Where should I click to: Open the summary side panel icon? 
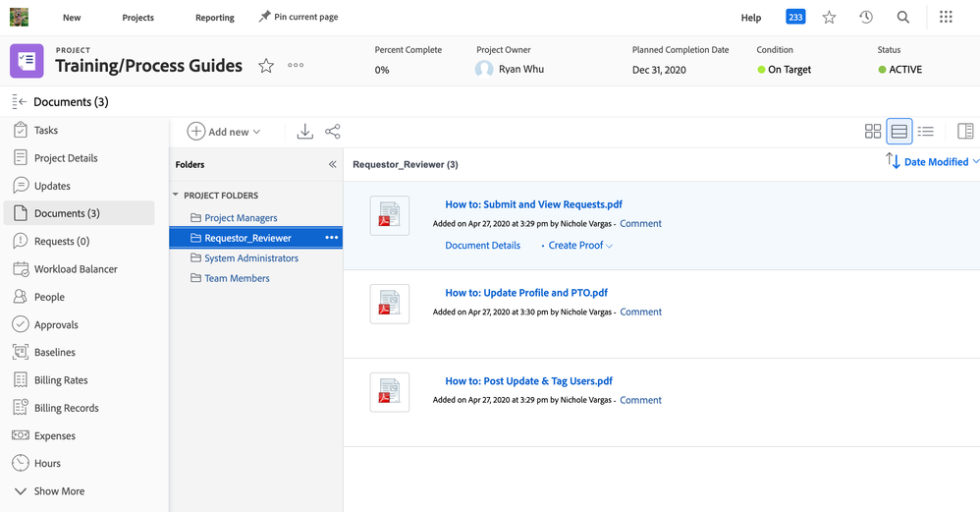[x=964, y=132]
